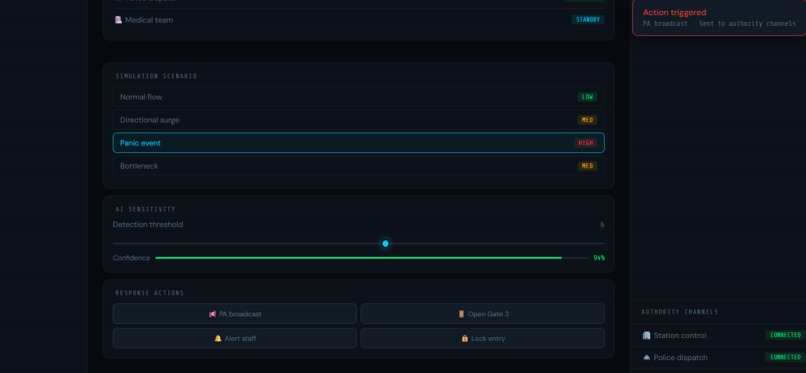This screenshot has width=806, height=373.
Task: Select the Directional surge scenario
Action: pos(358,120)
